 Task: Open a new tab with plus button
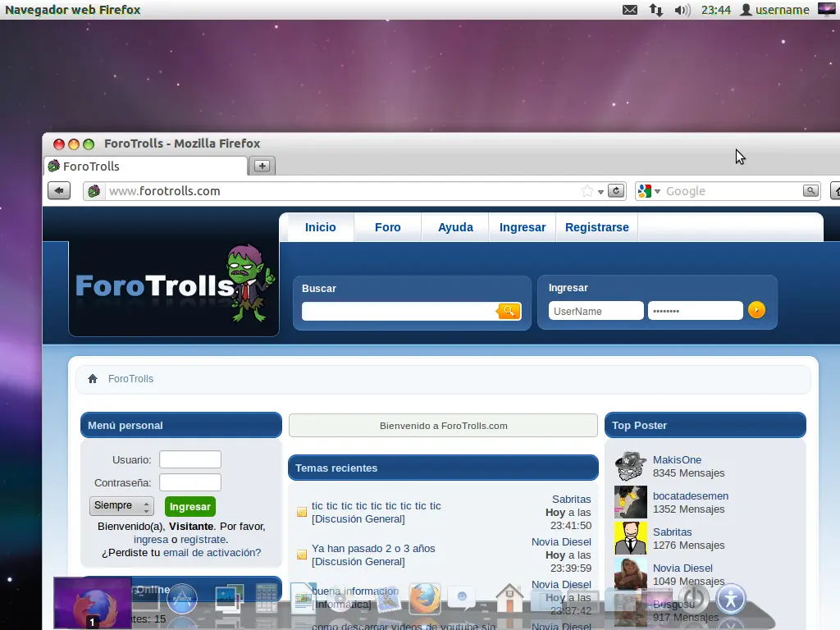point(262,166)
